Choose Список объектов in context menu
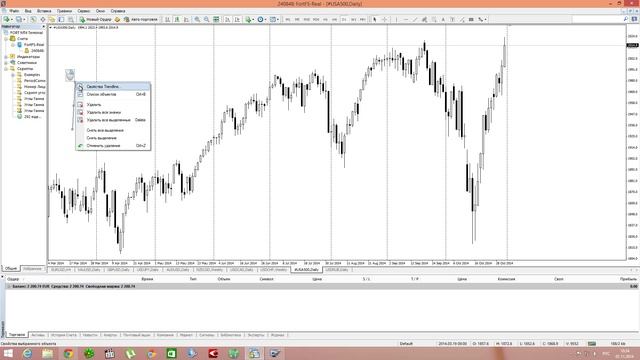Screen dimensions: 640x360 [x=113, y=94]
